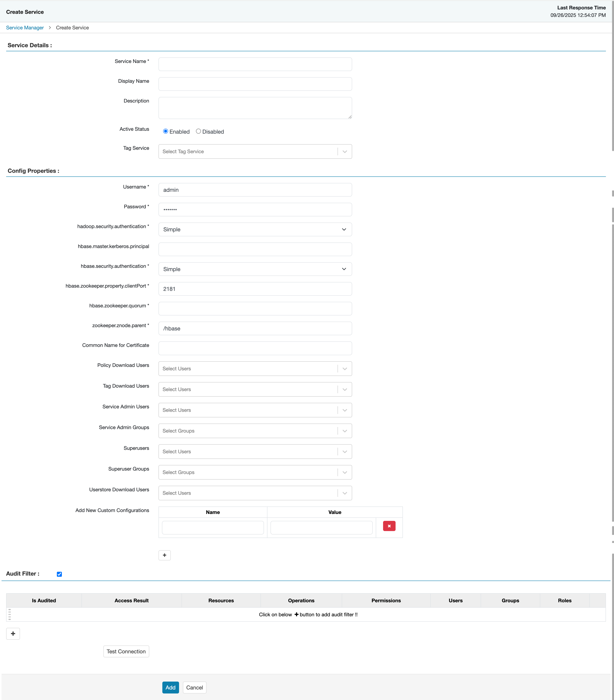Image resolution: width=614 pixels, height=700 pixels.
Task: Add a new audit filter row
Action: [x=13, y=634]
